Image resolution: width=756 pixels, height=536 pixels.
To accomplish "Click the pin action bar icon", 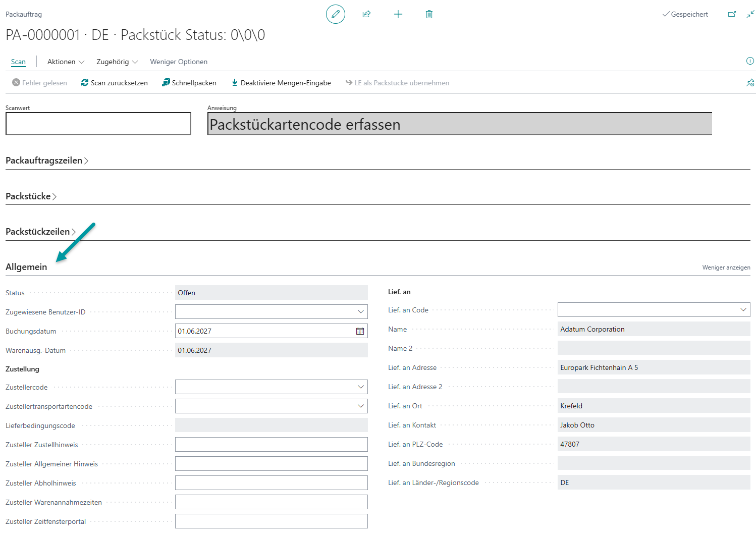I will coord(750,83).
